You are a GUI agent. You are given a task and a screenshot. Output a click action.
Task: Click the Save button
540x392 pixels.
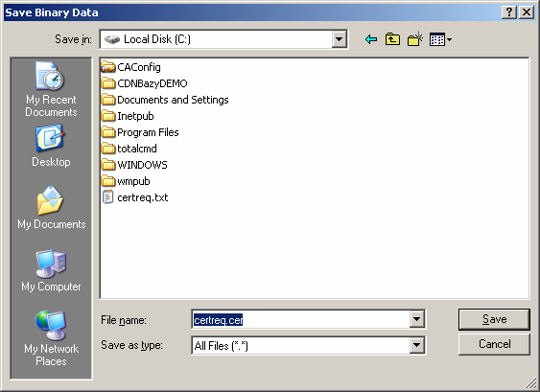494,319
